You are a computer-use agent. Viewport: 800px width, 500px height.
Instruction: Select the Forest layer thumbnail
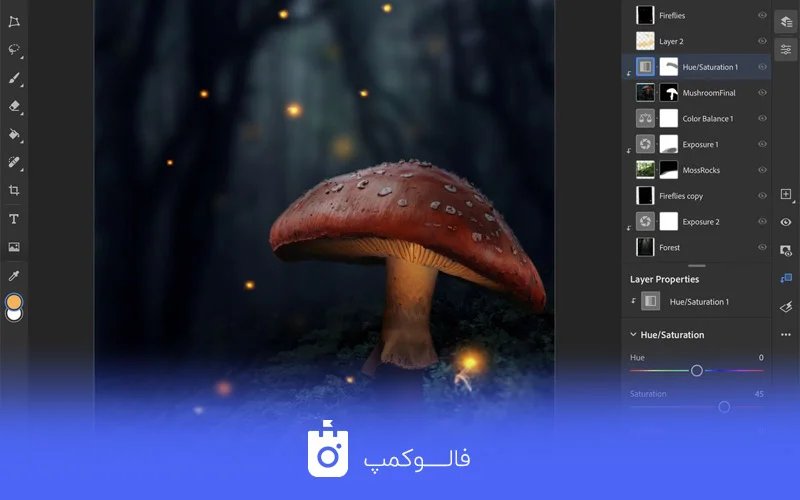(x=645, y=247)
